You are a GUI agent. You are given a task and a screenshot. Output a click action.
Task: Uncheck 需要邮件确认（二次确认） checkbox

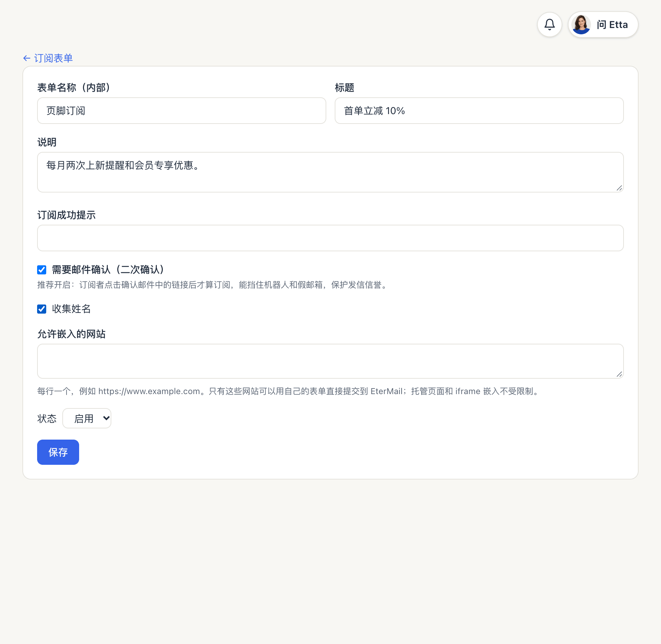pyautogui.click(x=42, y=270)
